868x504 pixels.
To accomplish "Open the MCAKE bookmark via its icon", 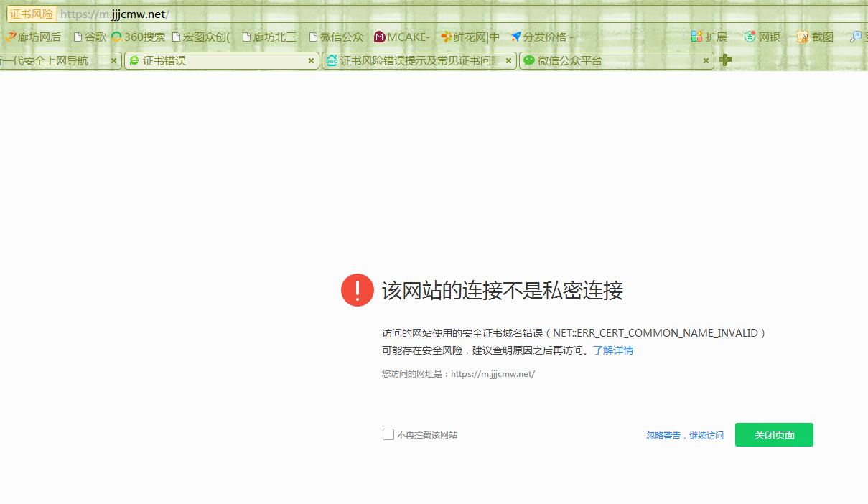I will [378, 37].
